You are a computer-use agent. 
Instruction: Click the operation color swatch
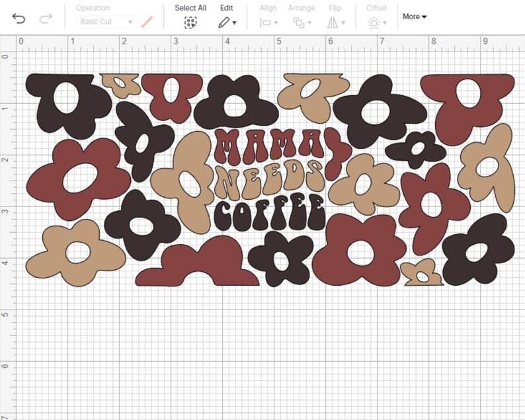(x=147, y=22)
